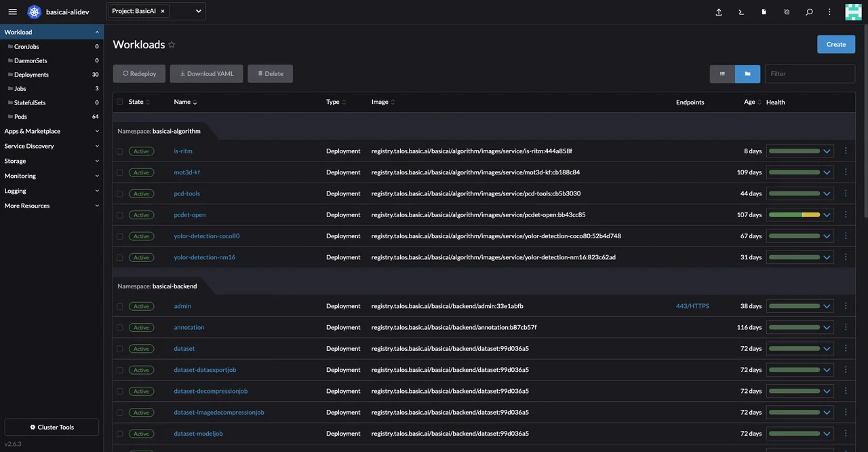Switch to flat list view icon

click(722, 74)
